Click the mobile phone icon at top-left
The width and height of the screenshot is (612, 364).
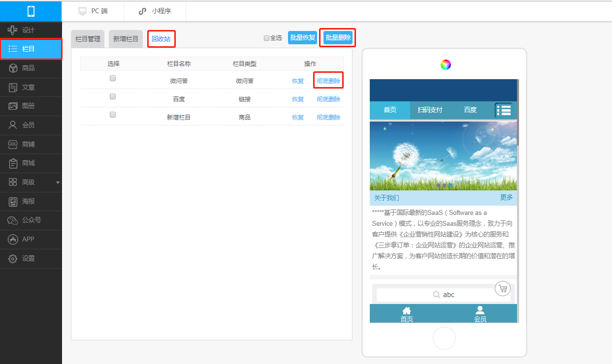pos(31,11)
